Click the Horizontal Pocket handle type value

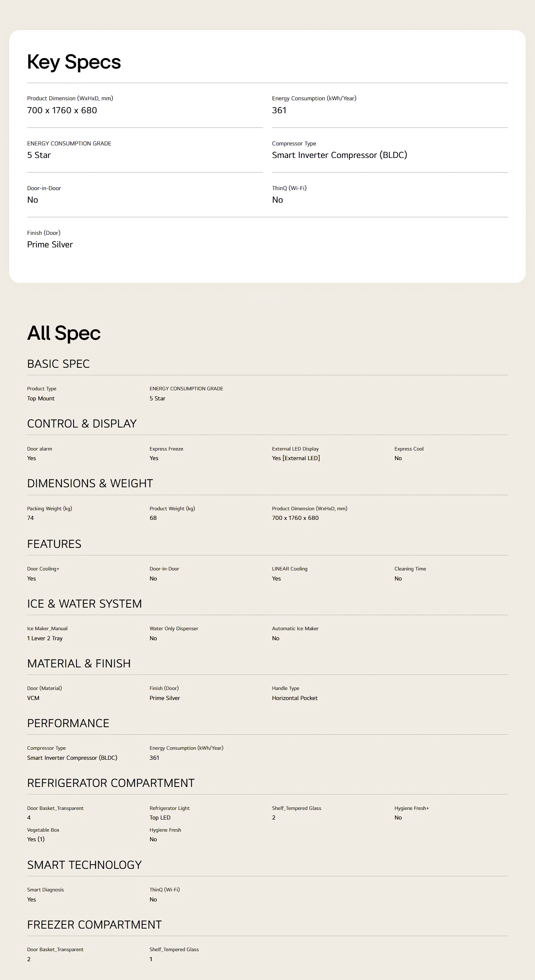295,698
